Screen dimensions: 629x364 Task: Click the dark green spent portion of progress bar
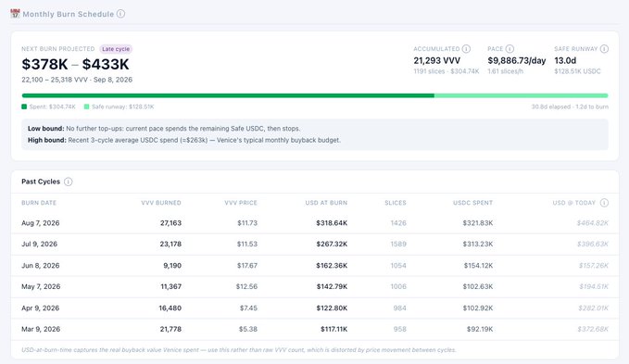[228, 95]
